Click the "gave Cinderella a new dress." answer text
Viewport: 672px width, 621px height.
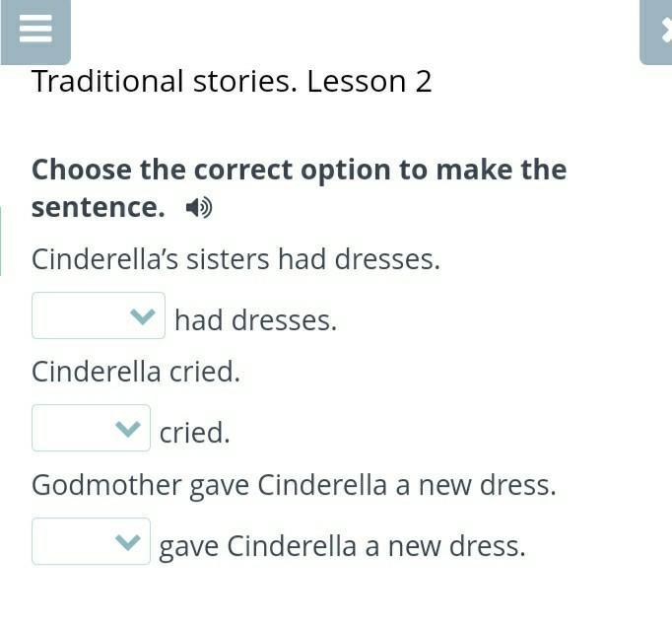pyautogui.click(x=342, y=546)
